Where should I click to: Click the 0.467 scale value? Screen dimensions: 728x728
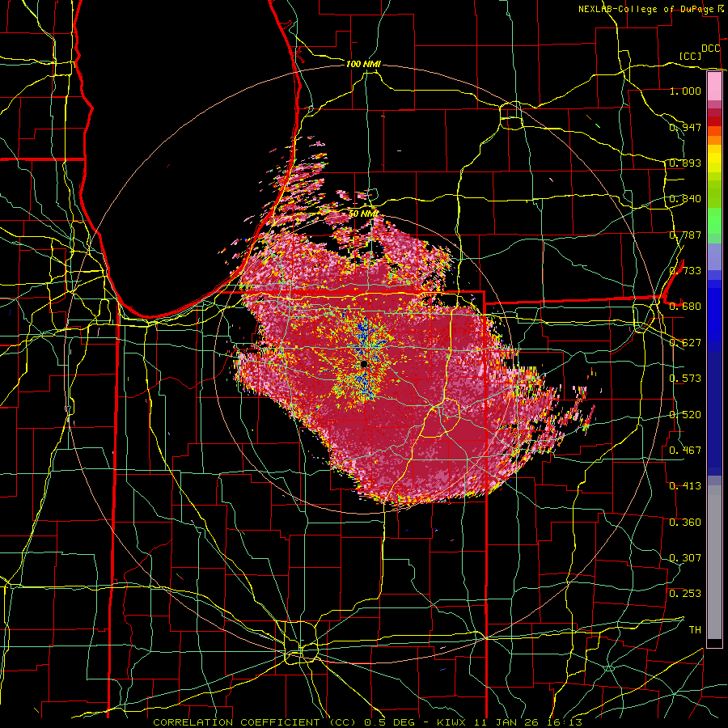click(685, 451)
